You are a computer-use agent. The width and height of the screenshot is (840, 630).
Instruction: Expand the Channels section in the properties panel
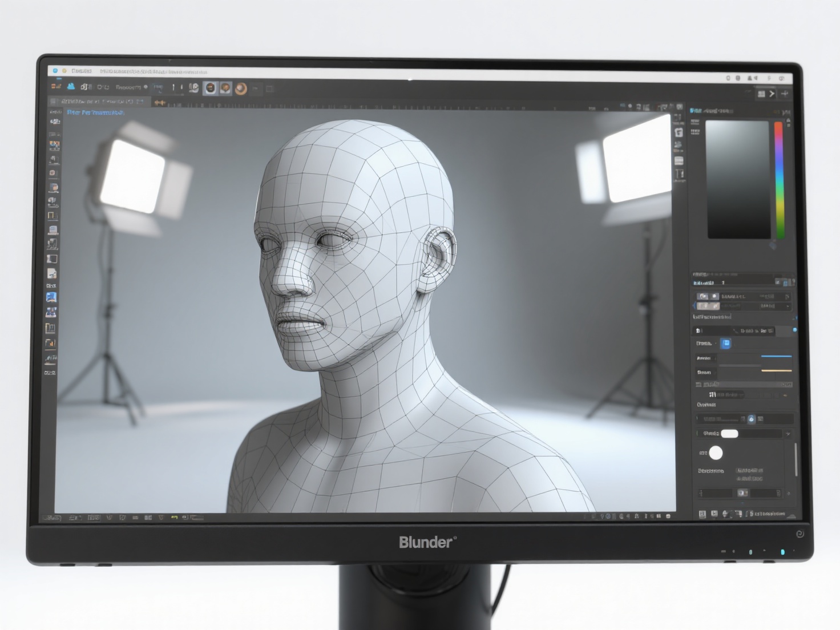point(705,405)
